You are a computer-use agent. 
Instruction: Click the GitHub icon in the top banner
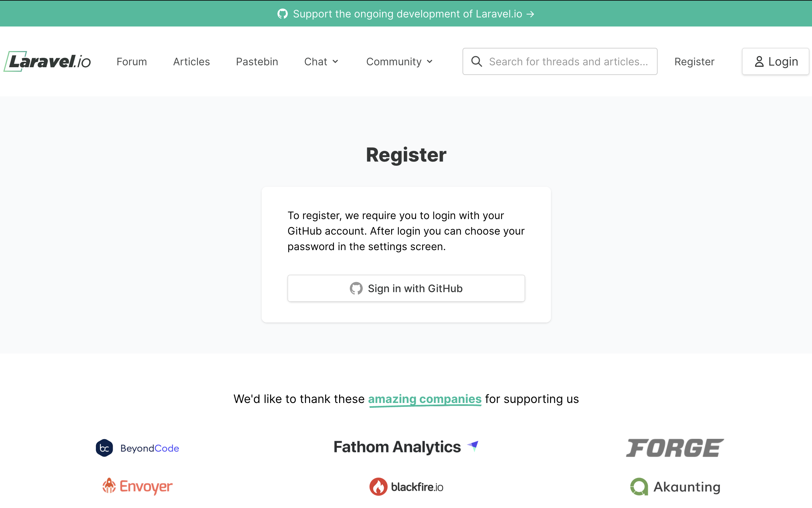tap(282, 14)
